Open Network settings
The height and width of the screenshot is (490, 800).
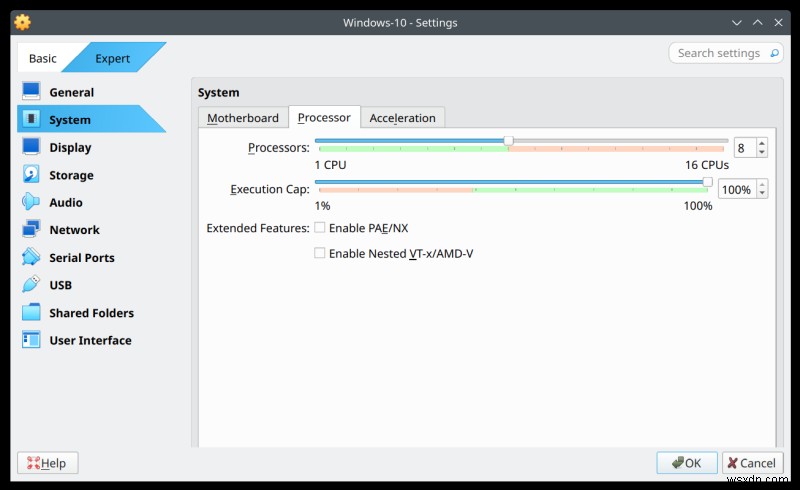click(x=74, y=230)
